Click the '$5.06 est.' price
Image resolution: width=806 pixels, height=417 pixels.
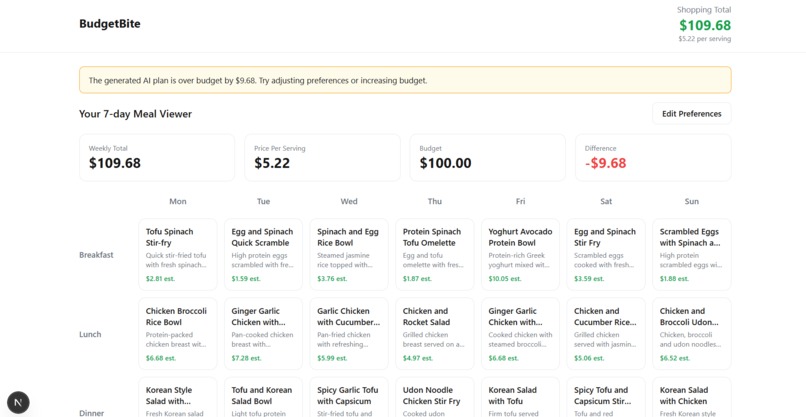[589, 358]
